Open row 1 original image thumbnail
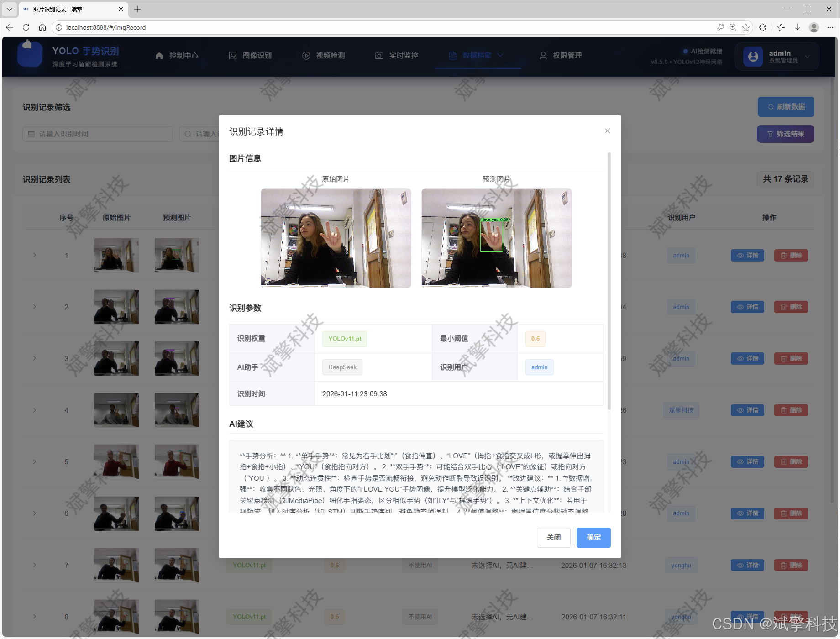840x639 pixels. point(116,255)
